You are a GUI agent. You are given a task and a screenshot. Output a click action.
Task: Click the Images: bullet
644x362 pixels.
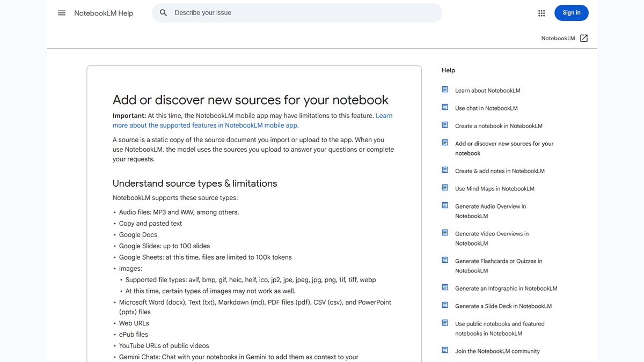130,269
